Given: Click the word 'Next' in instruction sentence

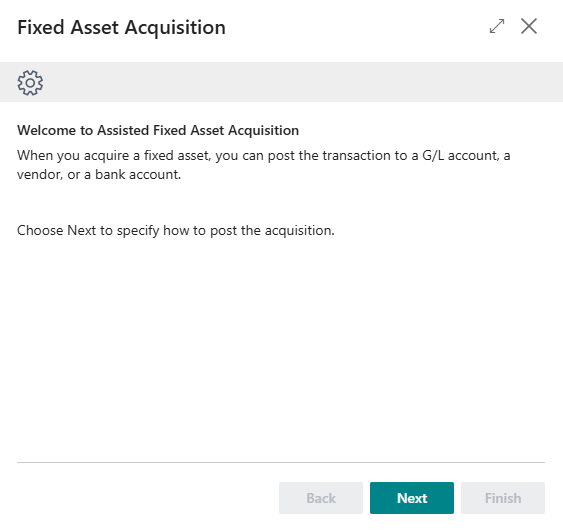Looking at the screenshot, I should pyautogui.click(x=82, y=230).
